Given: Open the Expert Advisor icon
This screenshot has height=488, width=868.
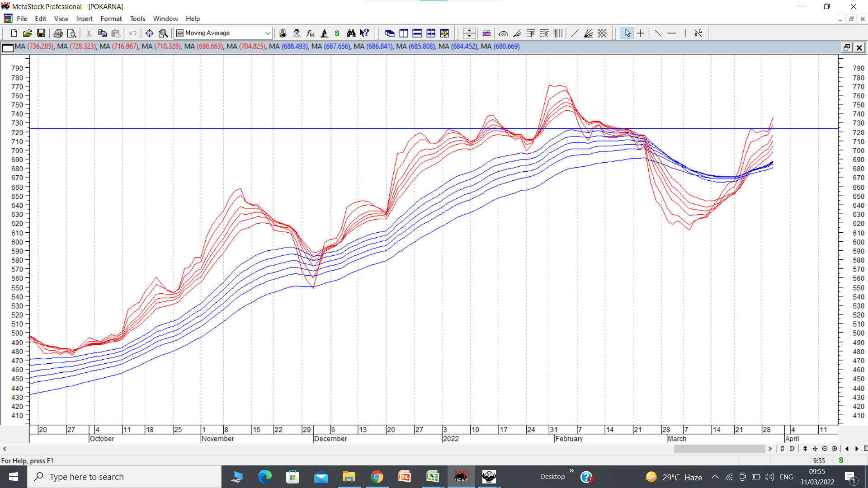Looking at the screenshot, I should (x=297, y=33).
